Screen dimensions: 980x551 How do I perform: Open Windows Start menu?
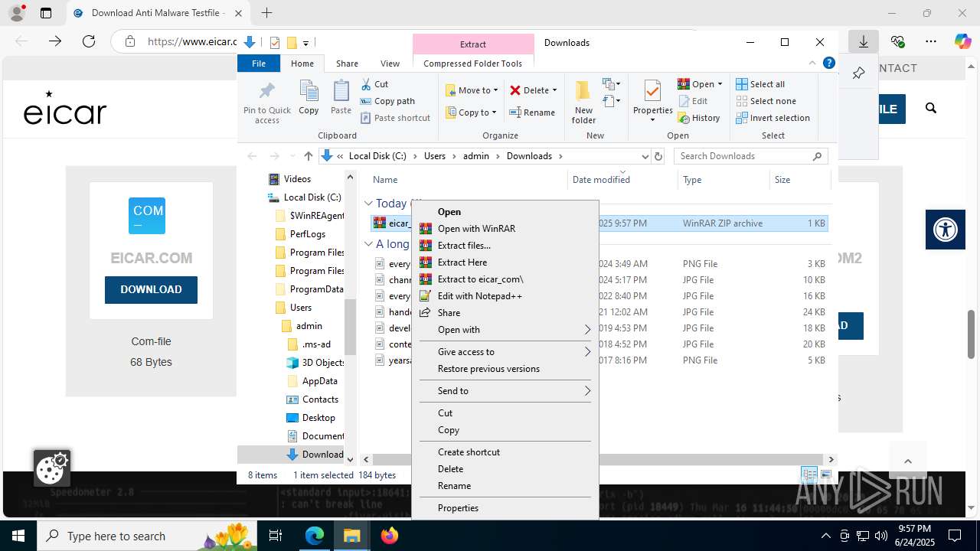pos(18,536)
